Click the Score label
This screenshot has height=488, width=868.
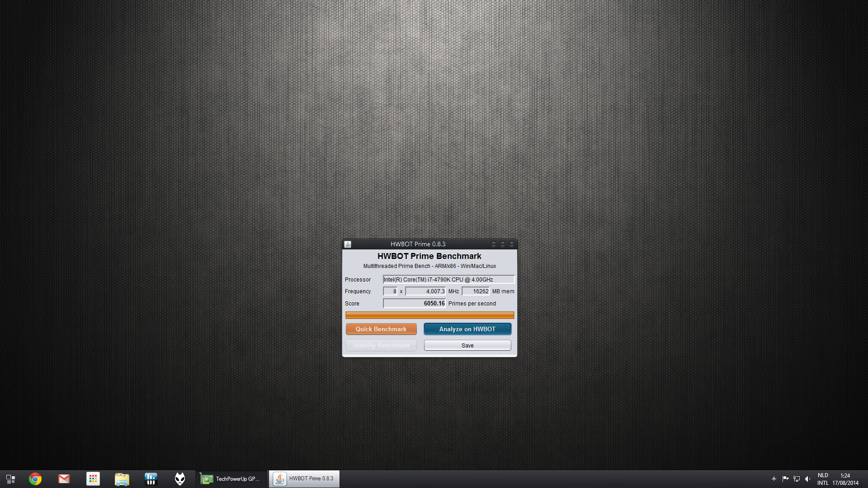tap(352, 304)
